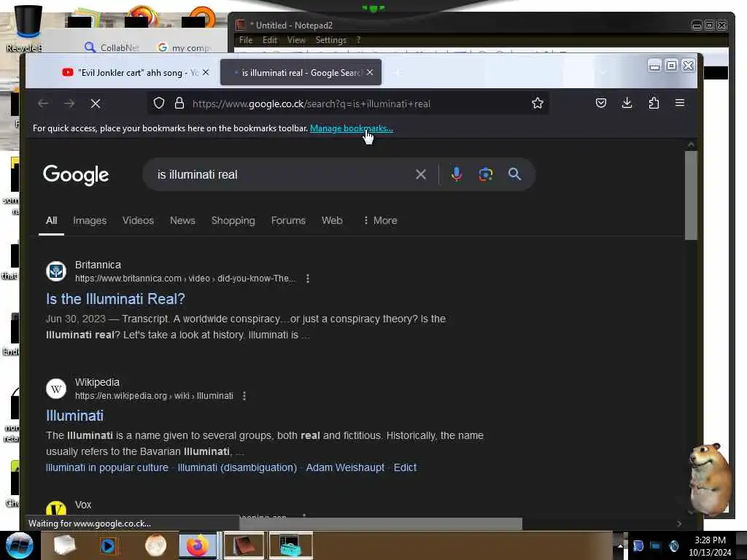Open extensions puzzle icon
Screen dimensions: 747x560
(654, 103)
